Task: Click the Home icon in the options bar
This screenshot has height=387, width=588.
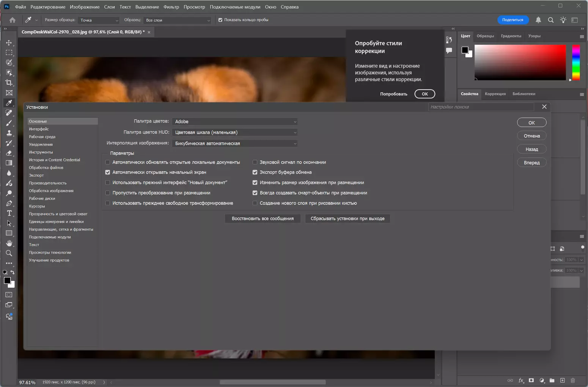Action: [13, 20]
